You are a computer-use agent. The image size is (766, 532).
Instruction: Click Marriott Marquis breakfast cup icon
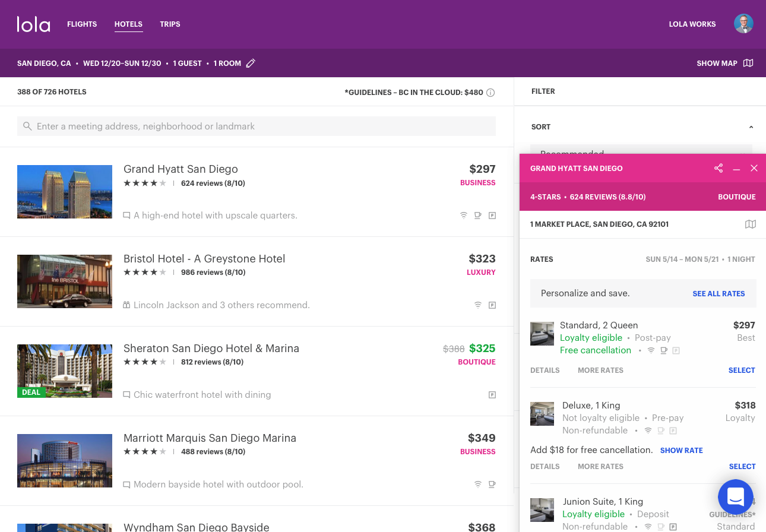click(x=492, y=484)
